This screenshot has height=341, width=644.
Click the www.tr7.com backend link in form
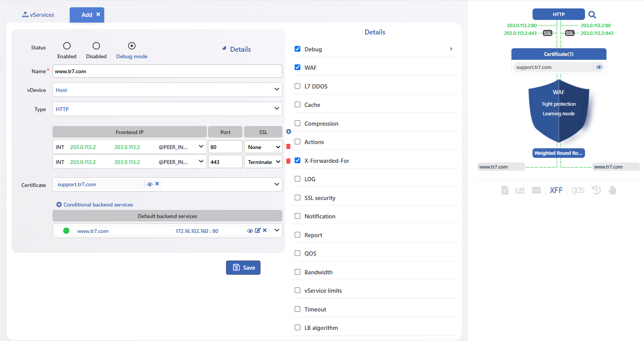coord(93,231)
